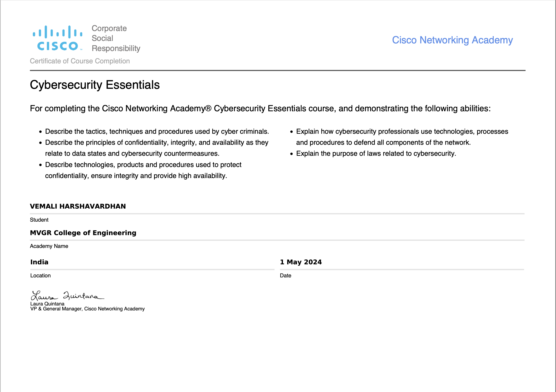Click the bullet about purpose of laws
This screenshot has height=392, width=556.
(376, 154)
